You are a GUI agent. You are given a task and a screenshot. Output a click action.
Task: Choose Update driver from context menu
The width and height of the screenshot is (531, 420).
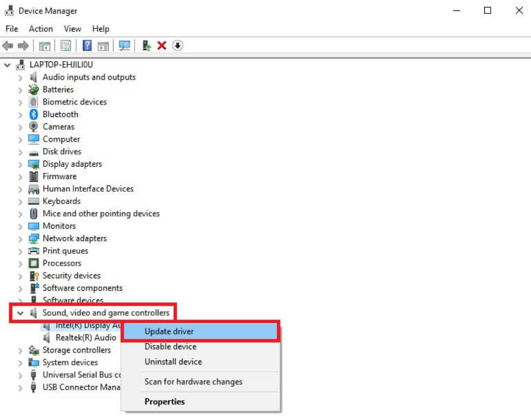pyautogui.click(x=169, y=331)
